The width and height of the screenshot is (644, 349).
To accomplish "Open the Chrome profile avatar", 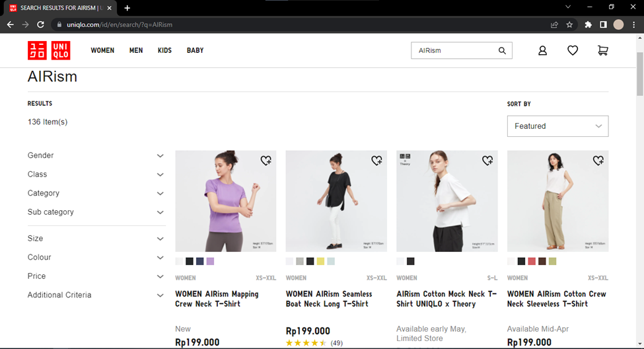I will tap(618, 24).
